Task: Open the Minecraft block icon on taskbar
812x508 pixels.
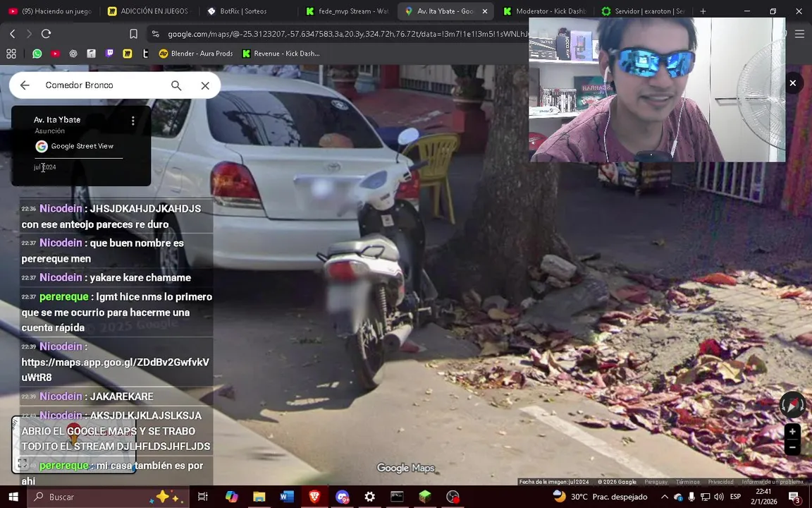Action: click(x=424, y=497)
